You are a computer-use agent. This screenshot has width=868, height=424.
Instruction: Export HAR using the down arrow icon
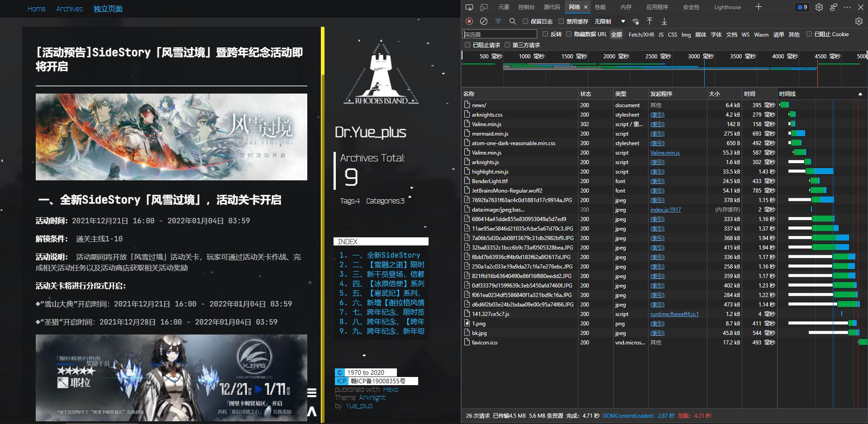point(664,21)
